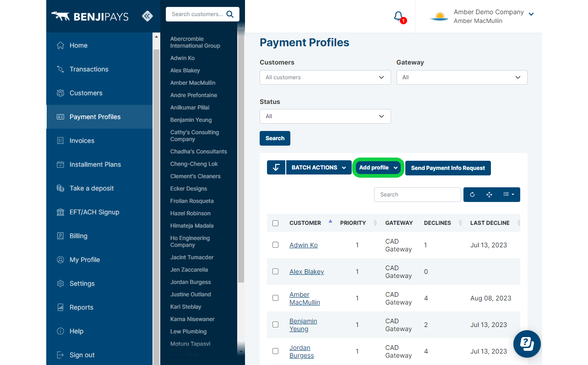
Task: Select Payment Profiles in sidebar
Action: pyautogui.click(x=99, y=117)
